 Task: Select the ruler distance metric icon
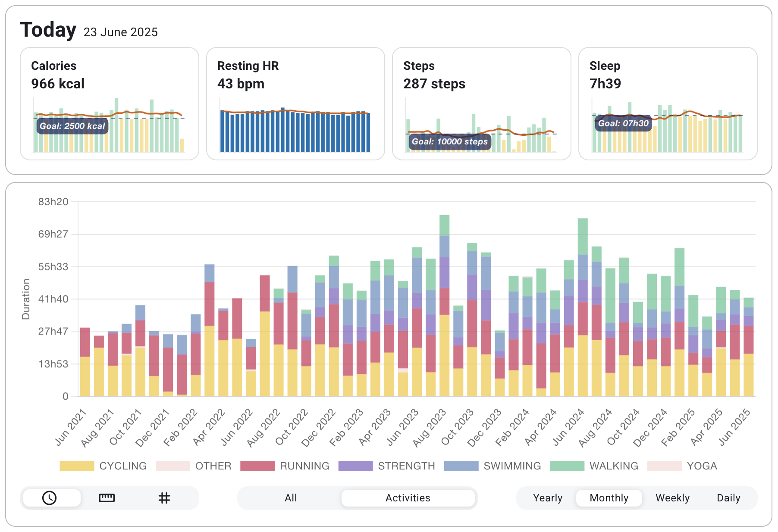click(x=107, y=498)
